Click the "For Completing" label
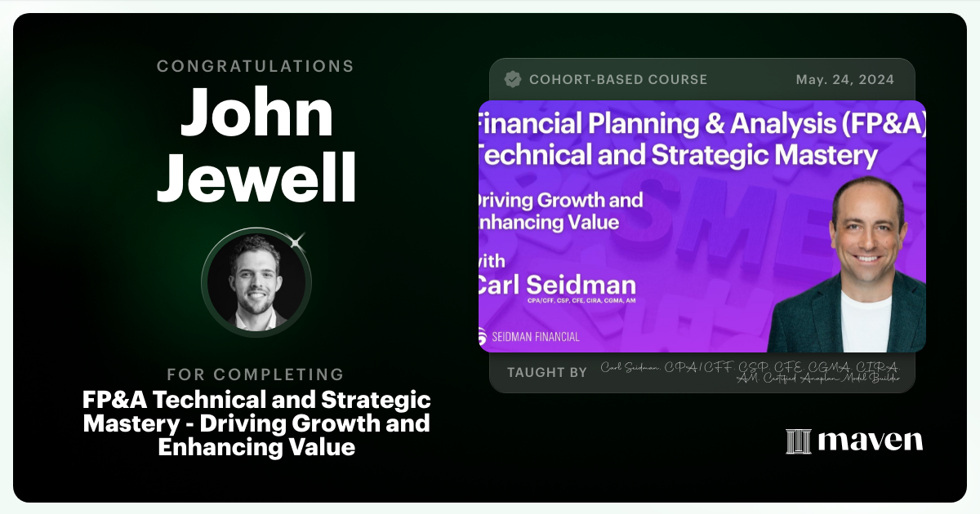Image resolution: width=980 pixels, height=514 pixels. [256, 374]
